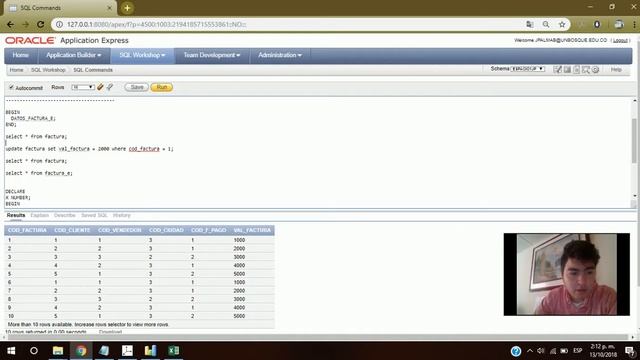The image size is (640, 360).
Task: Select the History tab
Action: 122,215
